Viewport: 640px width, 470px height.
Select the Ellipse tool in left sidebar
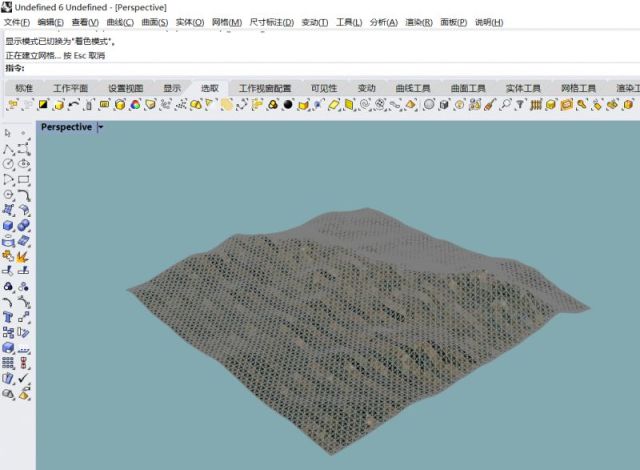click(24, 164)
